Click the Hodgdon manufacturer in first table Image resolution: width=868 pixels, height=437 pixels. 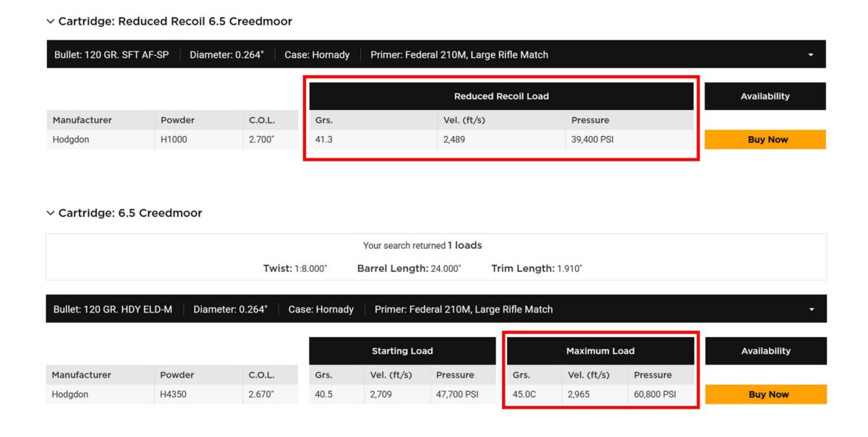[x=71, y=140]
